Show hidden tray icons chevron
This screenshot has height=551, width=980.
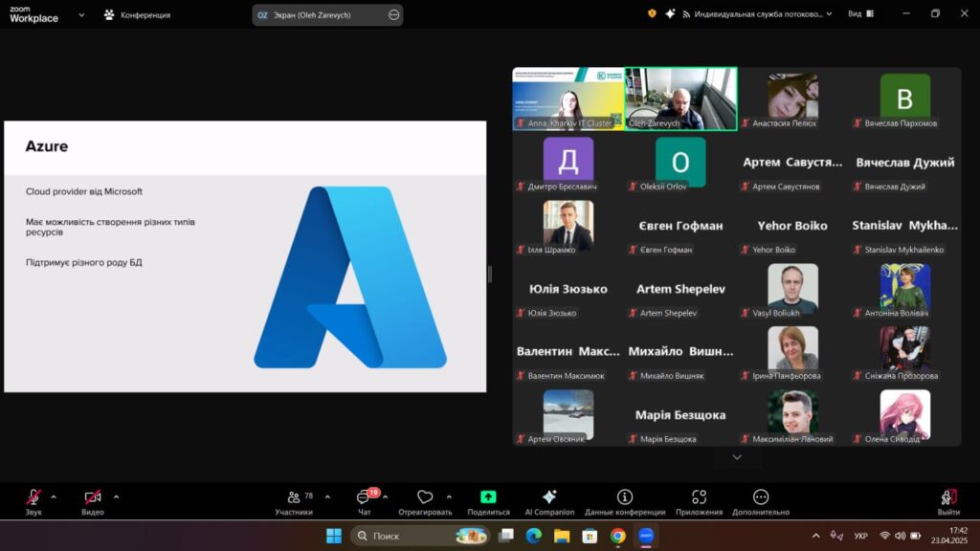(x=815, y=536)
